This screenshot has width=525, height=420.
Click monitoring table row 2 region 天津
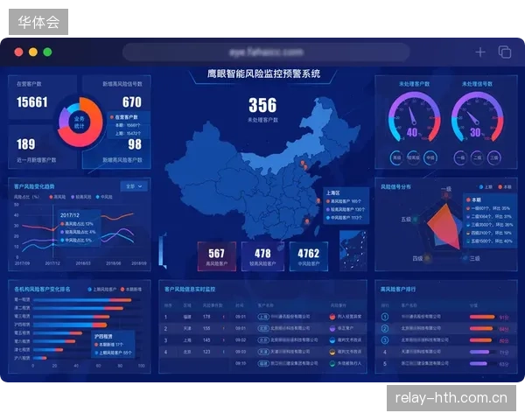pos(187,329)
